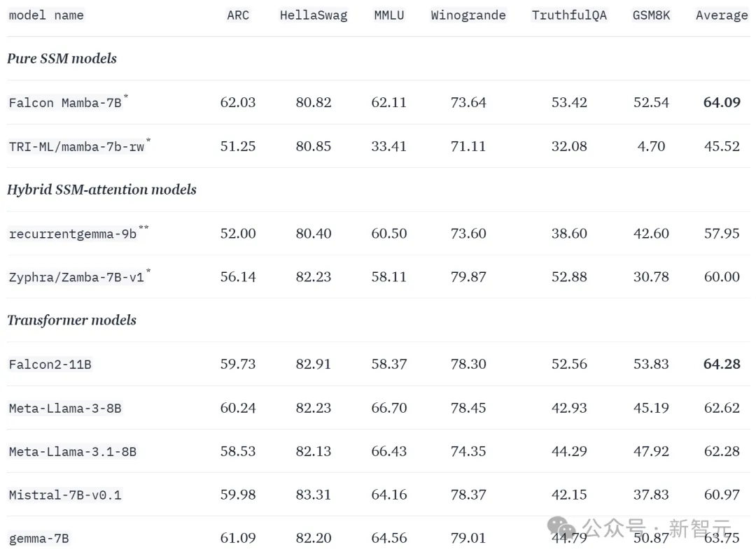The height and width of the screenshot is (559, 756).
Task: Click the Falcon Mamba-7B model name
Action: 65,103
